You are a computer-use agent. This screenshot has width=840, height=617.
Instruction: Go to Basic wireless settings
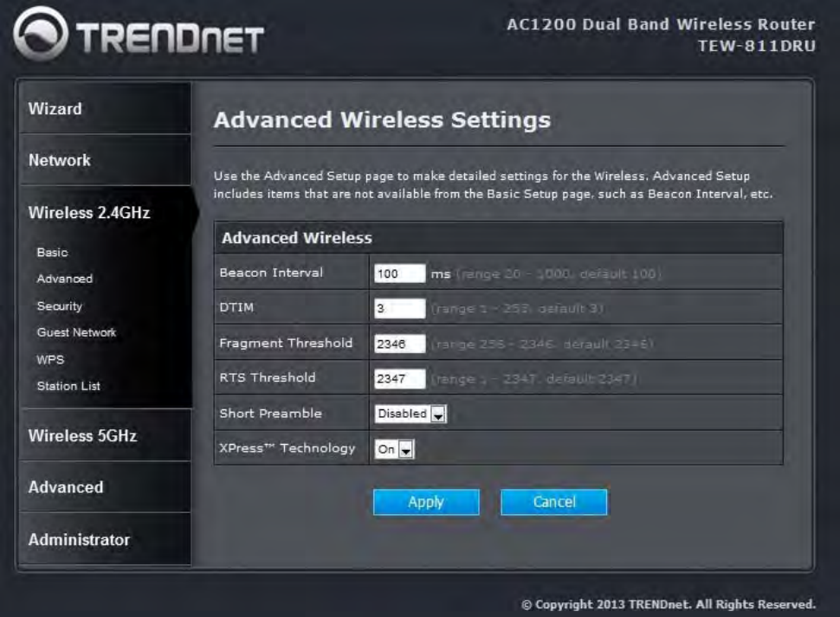coord(52,253)
